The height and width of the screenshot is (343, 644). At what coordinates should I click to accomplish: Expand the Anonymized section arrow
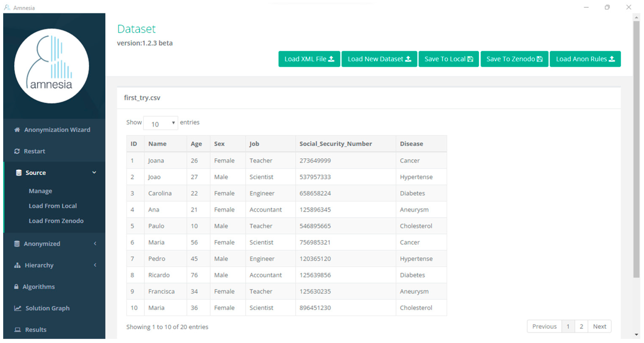pyautogui.click(x=95, y=243)
